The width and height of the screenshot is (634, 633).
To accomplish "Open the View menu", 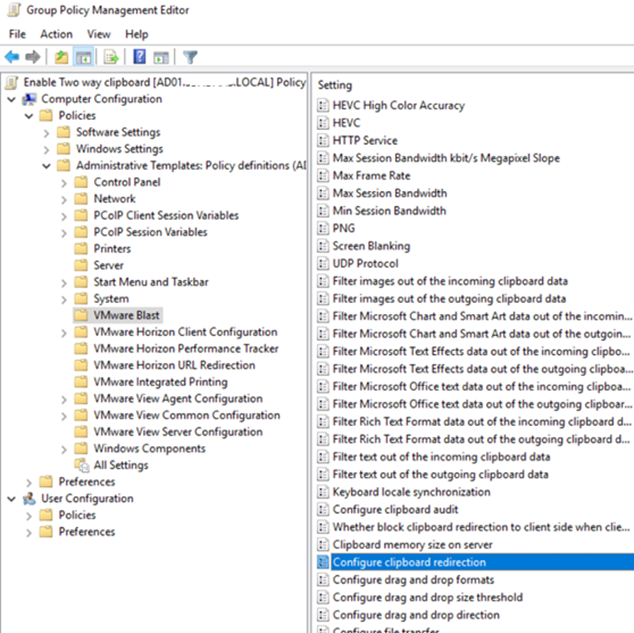I will (98, 34).
